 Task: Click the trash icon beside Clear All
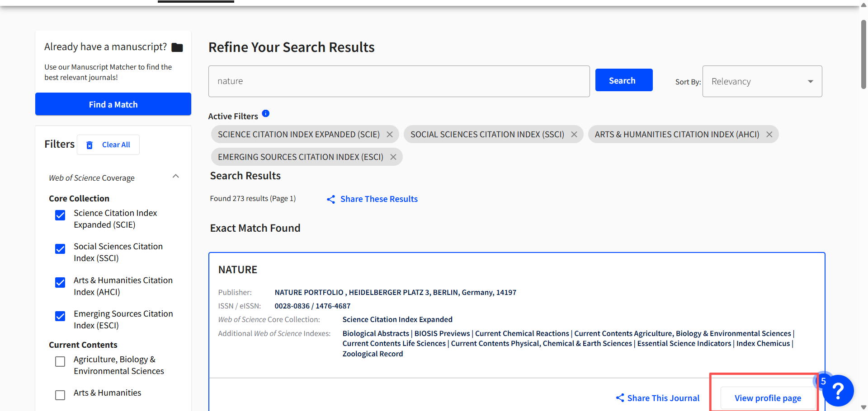(x=90, y=145)
